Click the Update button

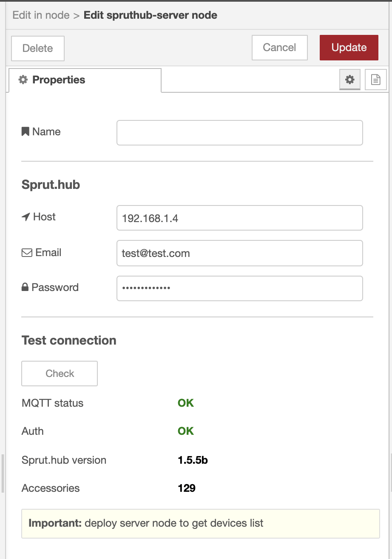point(349,48)
